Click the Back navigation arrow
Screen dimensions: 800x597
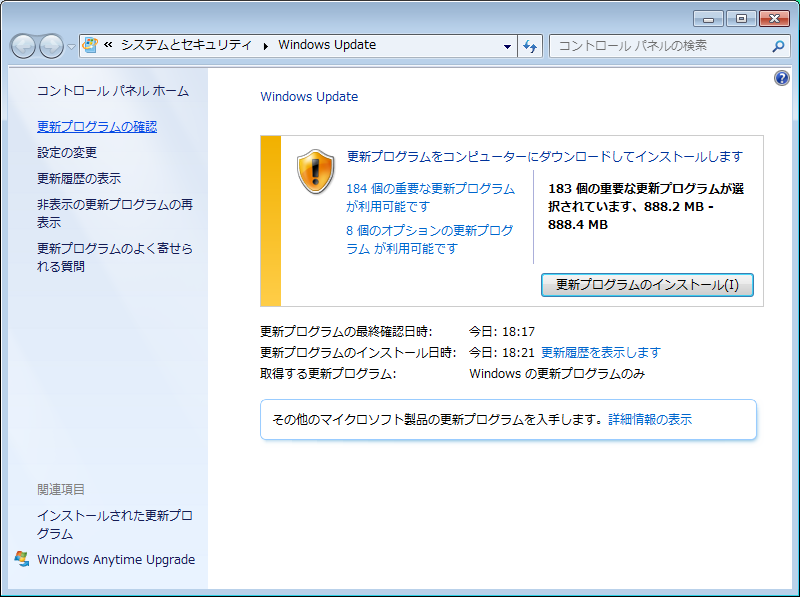[23, 46]
